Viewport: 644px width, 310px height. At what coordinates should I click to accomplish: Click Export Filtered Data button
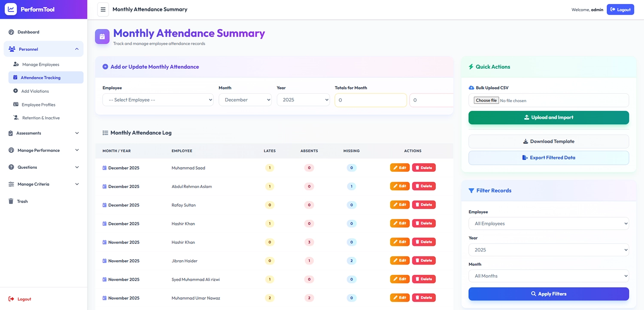tap(549, 158)
